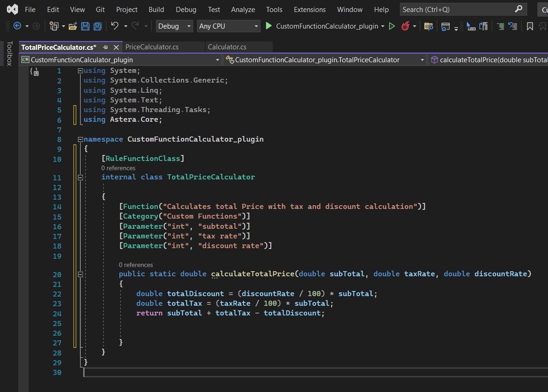Open the Build menu
Viewport: 548px width, 392px height.
click(x=156, y=9)
